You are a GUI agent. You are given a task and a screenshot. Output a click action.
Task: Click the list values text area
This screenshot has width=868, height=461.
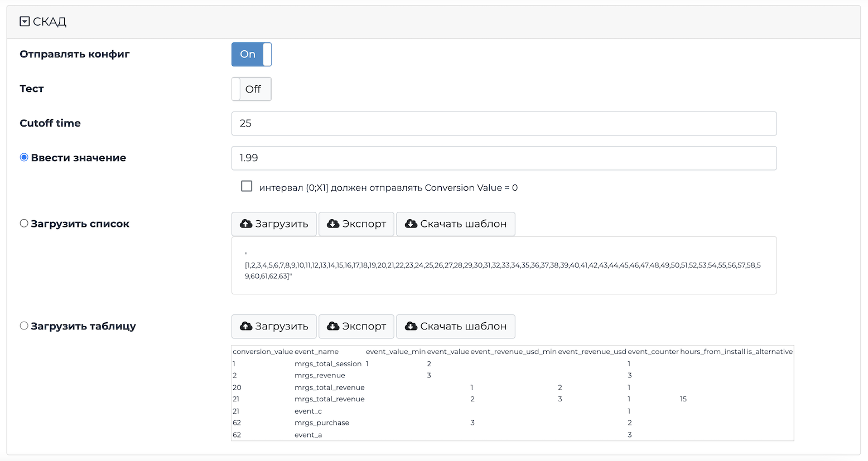[x=503, y=266]
